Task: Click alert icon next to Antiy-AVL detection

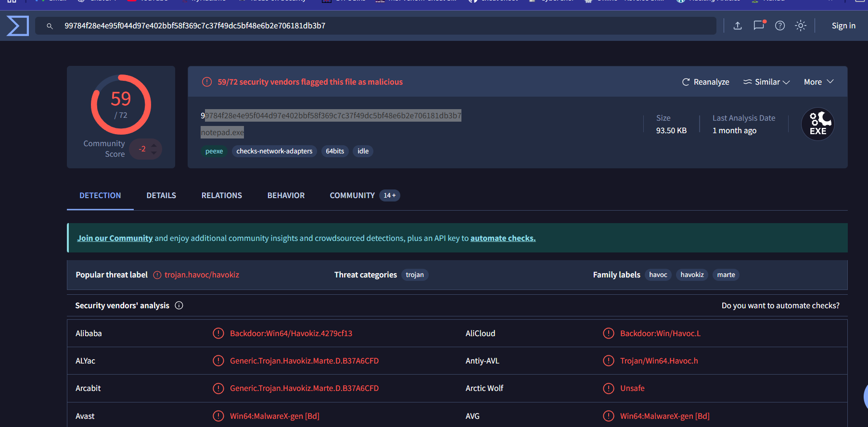Action: 609,361
